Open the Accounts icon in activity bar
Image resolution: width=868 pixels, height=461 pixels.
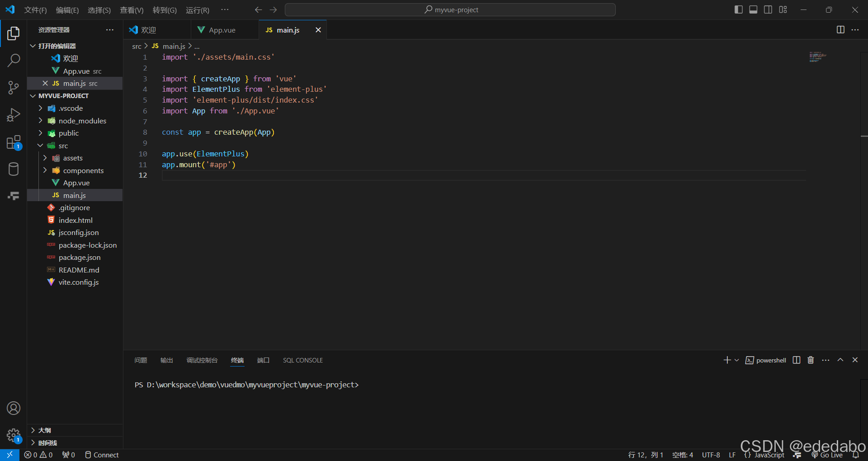14,408
